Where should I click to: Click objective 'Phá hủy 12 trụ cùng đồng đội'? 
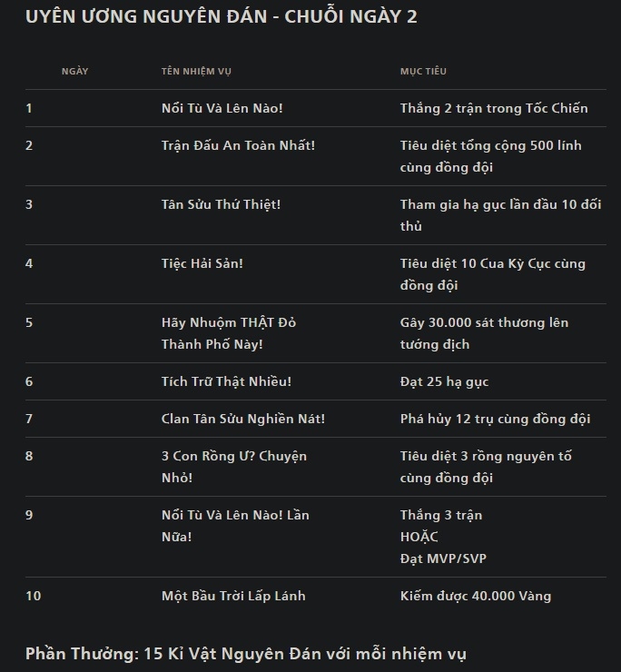(x=495, y=419)
